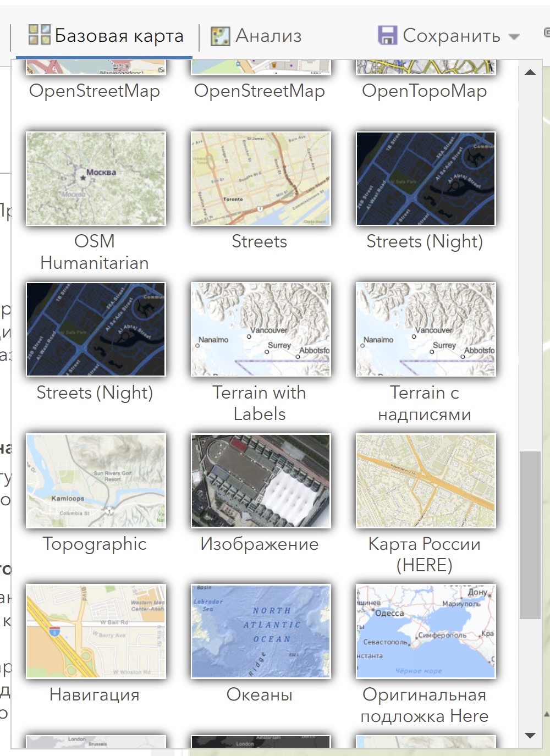Screen dimensions: 550x756
Task: Select the Streets basemap with Toronto preview
Action: 261,179
